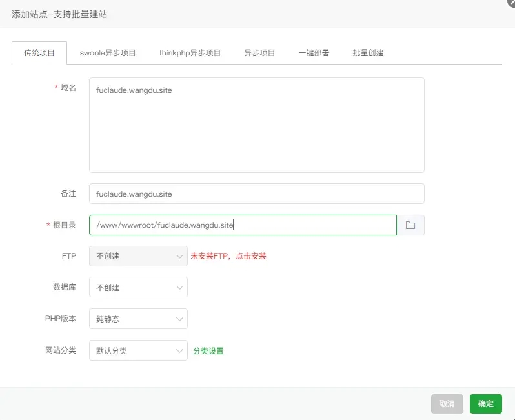515x420 pixels.
Task: Select the thinkphp异步项目 tab
Action: click(x=190, y=53)
